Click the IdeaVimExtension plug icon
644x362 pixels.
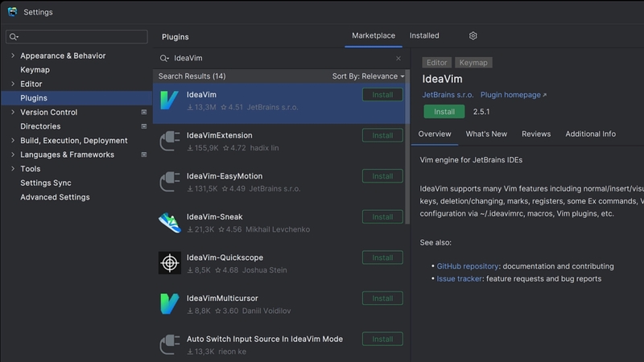coord(170,142)
